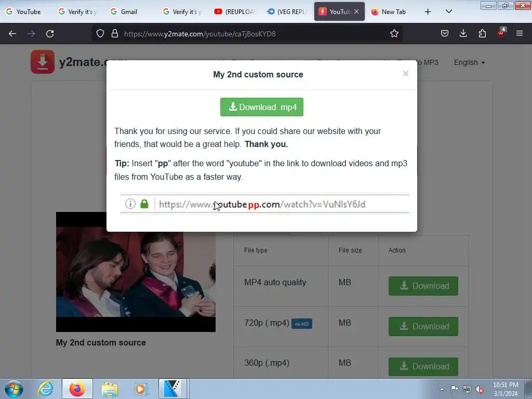Click the muted volume tray icon
This screenshot has height=399, width=532.
click(480, 390)
